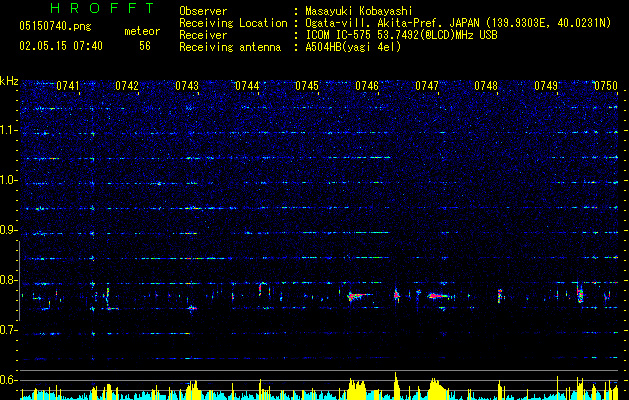Click the 0.7 frequency axis label
The image size is (629, 400).
[x=9, y=330]
